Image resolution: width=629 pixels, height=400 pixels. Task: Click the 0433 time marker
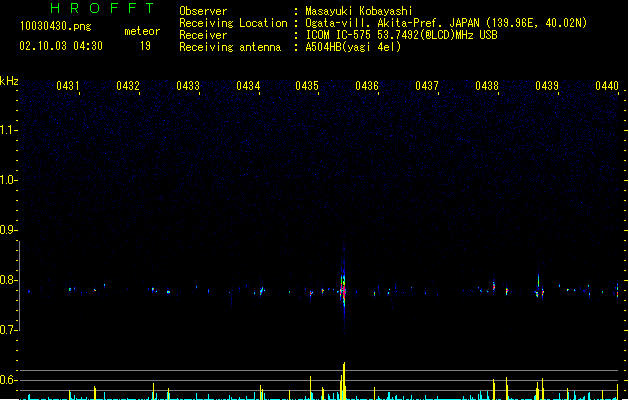tap(188, 86)
